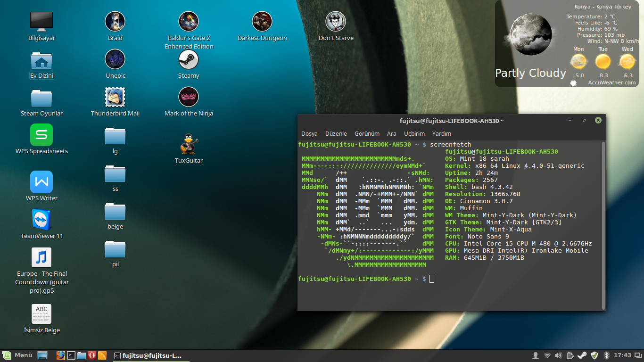644x362 pixels.
Task: Open the battery power tray icon
Action: 570,355
